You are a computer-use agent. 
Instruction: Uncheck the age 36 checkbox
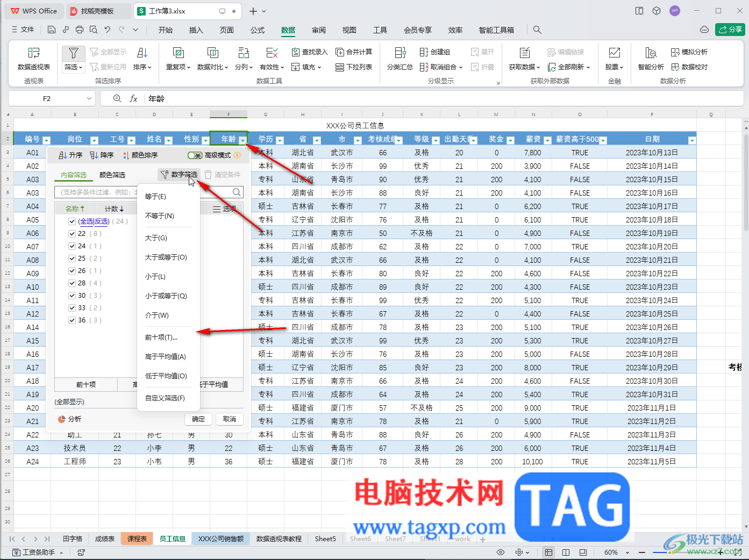[72, 320]
